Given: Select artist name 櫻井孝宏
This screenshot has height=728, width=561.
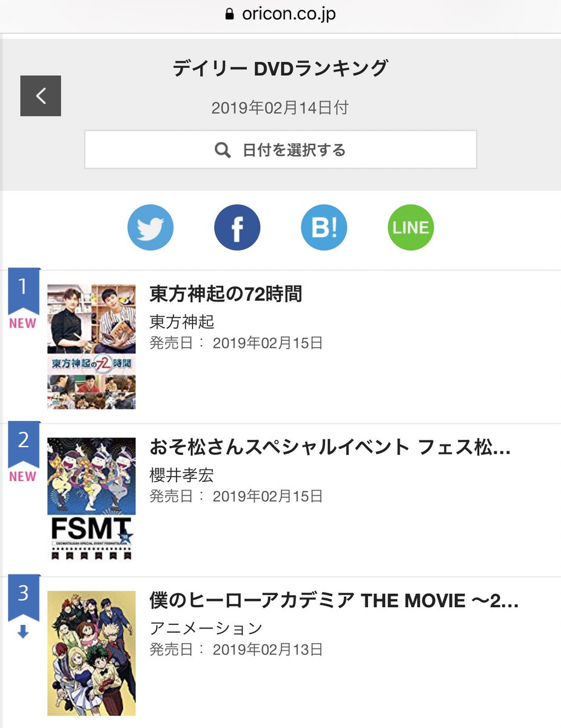Looking at the screenshot, I should [x=182, y=474].
